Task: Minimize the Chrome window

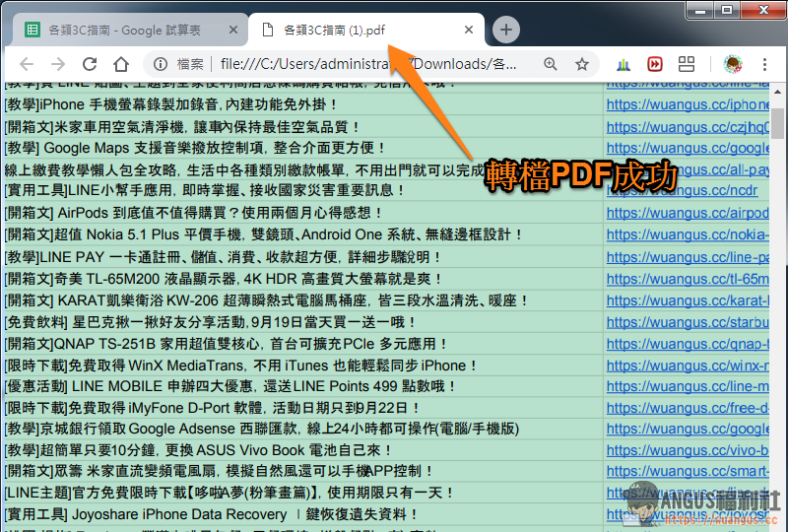Action: click(x=701, y=10)
